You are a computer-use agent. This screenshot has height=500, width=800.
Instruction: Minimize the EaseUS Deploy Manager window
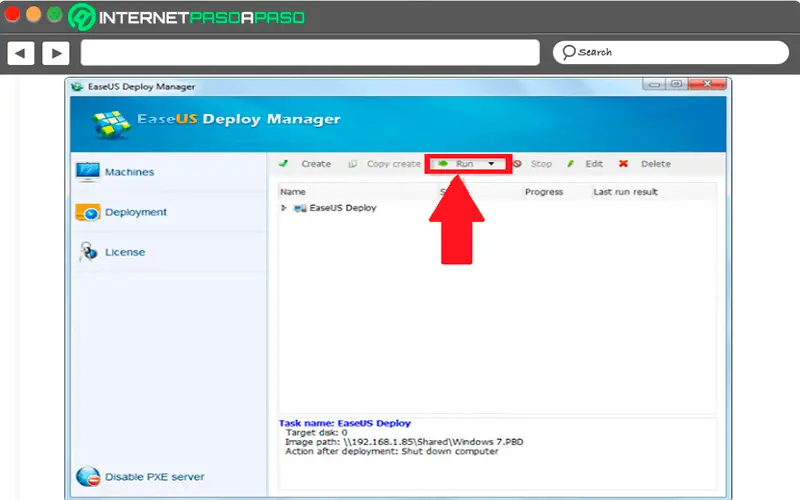655,84
